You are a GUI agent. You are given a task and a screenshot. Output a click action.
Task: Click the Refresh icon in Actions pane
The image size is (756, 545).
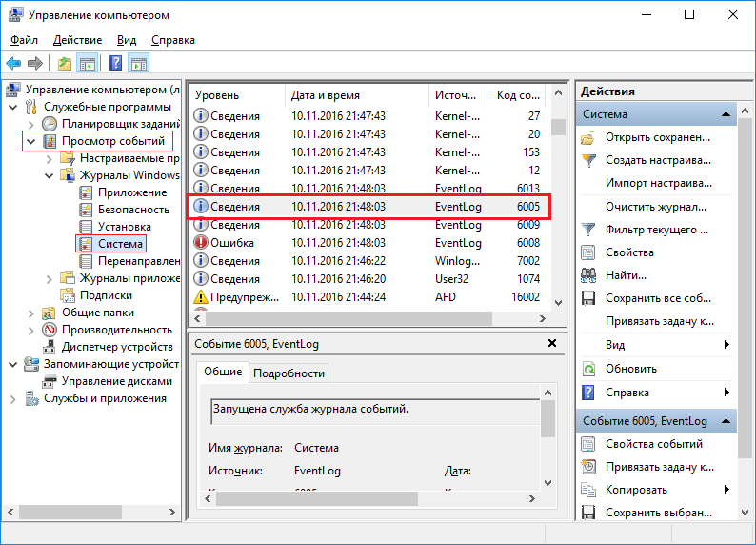click(x=588, y=368)
